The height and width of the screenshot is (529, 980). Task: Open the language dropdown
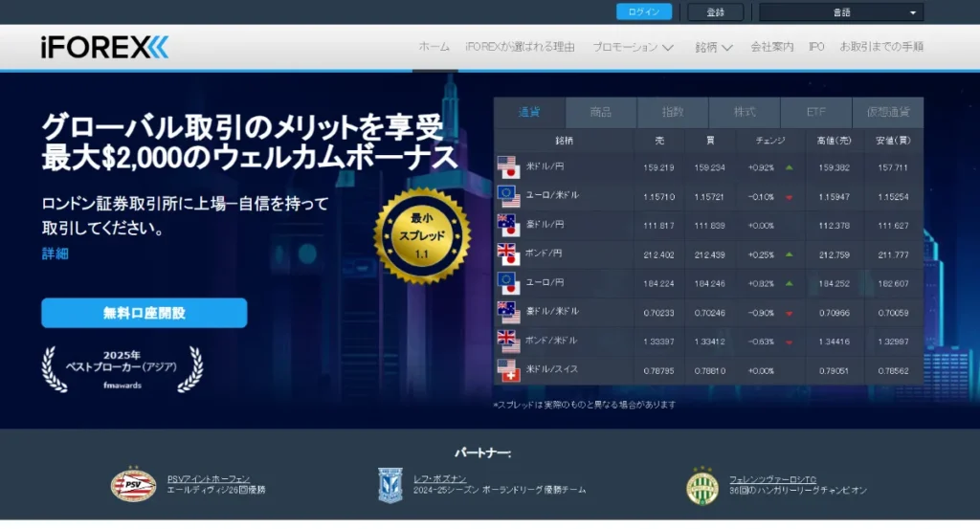[841, 12]
